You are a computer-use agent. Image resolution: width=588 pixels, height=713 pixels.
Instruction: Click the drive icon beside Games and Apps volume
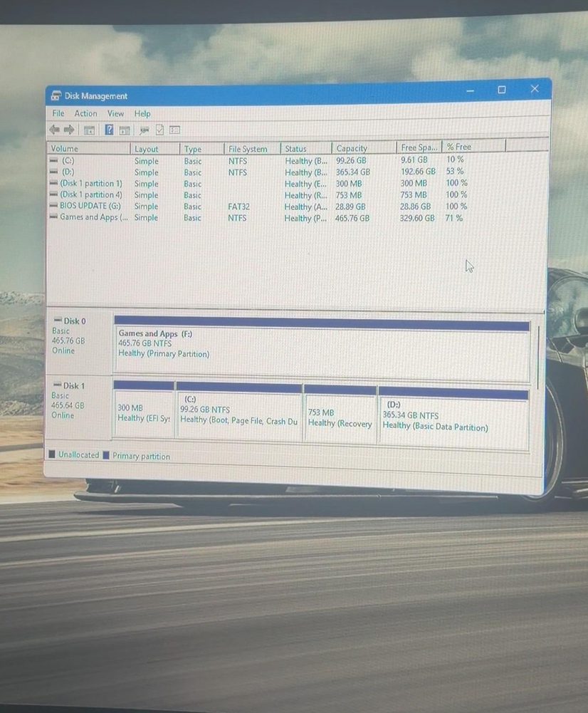53,217
